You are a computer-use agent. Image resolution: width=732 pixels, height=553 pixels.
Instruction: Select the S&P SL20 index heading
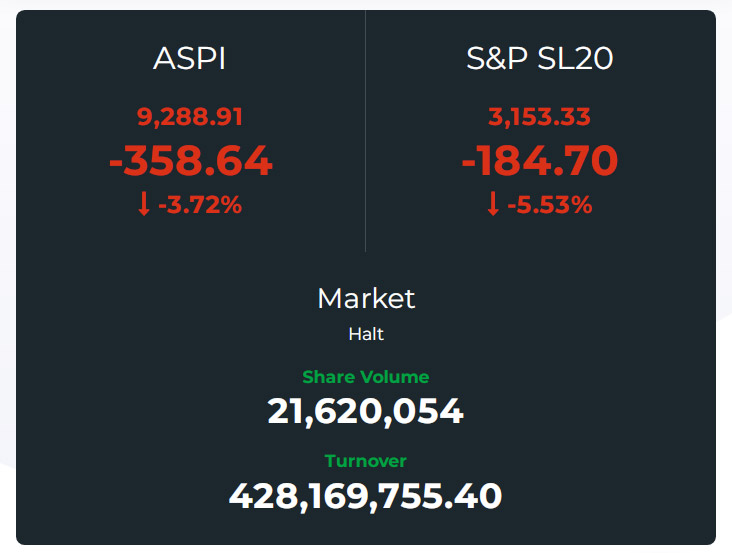(x=539, y=59)
